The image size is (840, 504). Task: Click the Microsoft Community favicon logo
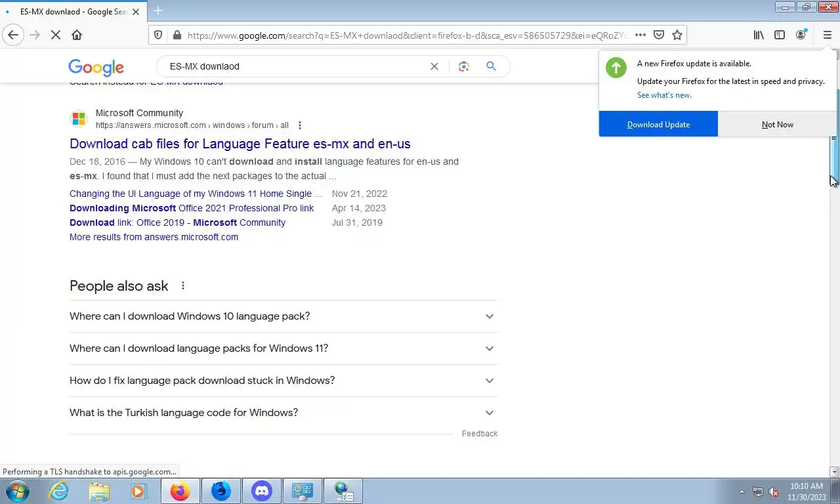(x=79, y=119)
